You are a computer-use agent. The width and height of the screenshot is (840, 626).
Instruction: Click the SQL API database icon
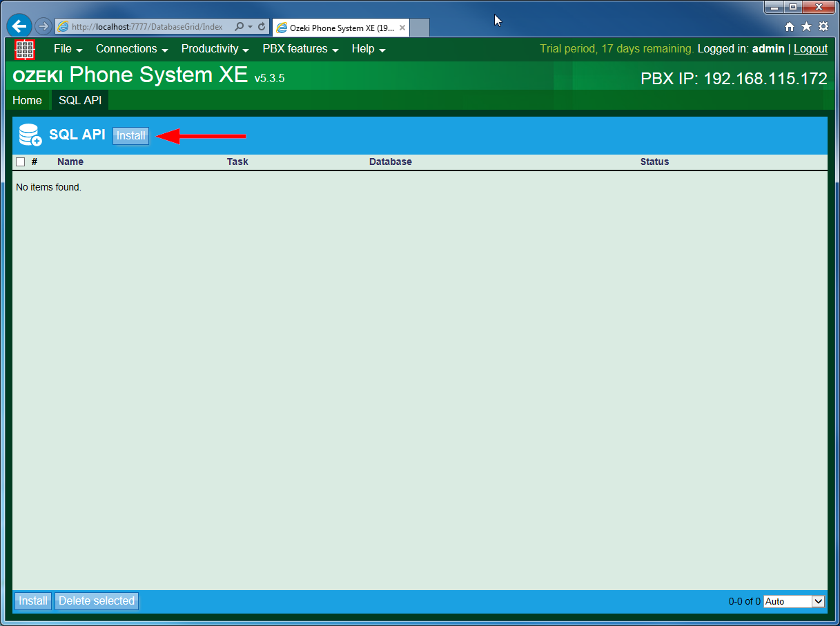coord(29,135)
